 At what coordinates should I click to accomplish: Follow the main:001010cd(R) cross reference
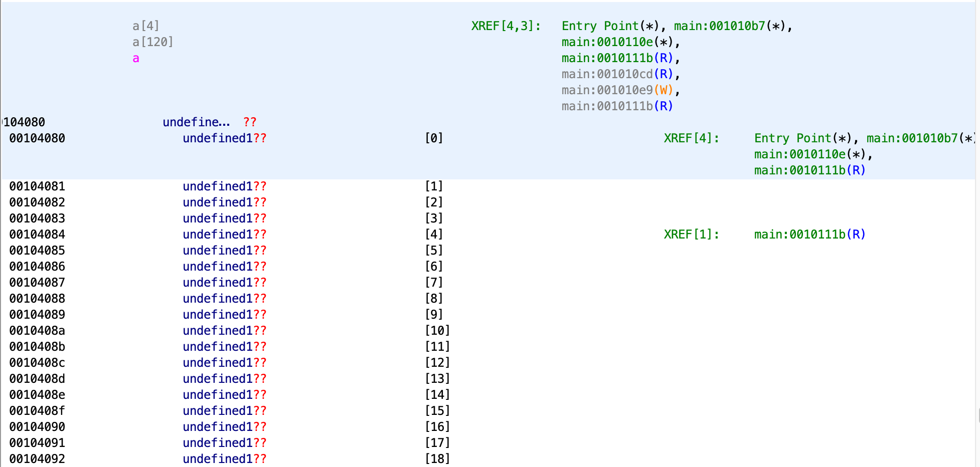tap(617, 74)
